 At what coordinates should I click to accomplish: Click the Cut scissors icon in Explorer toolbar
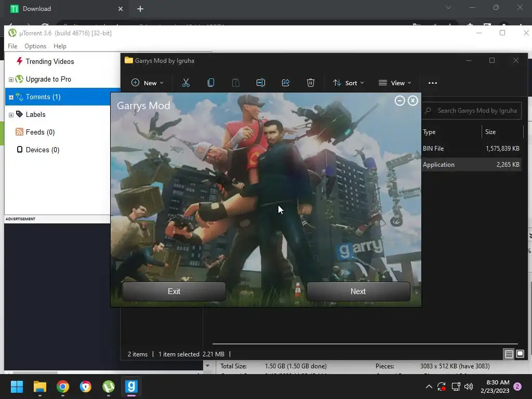[186, 83]
